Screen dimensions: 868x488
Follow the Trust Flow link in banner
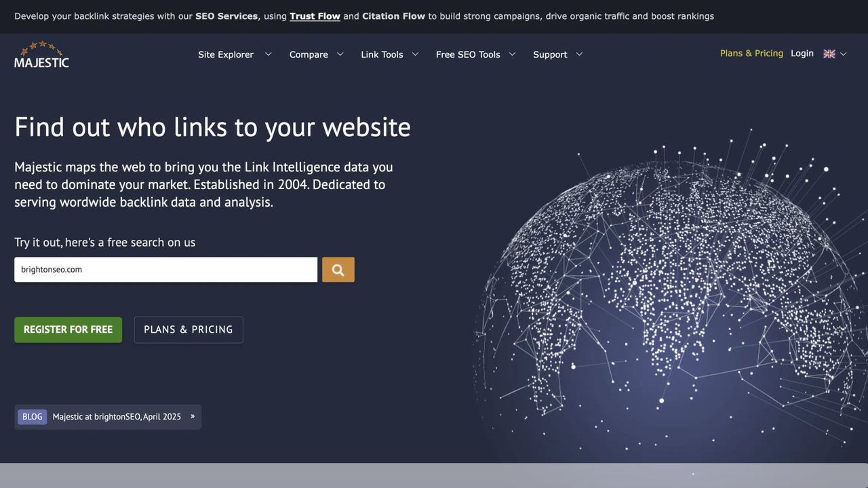315,16
